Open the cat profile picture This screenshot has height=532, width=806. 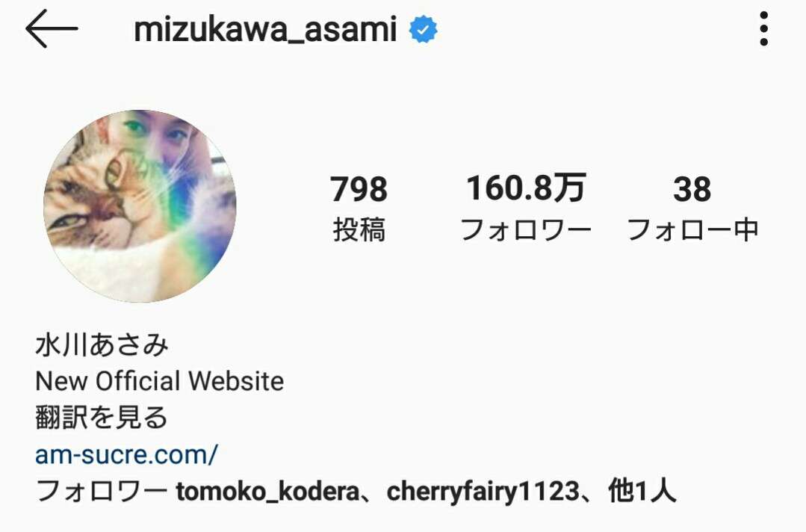(140, 205)
